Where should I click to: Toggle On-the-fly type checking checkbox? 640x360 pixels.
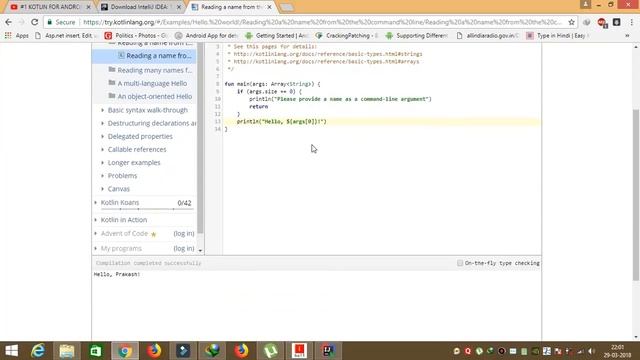[460, 263]
